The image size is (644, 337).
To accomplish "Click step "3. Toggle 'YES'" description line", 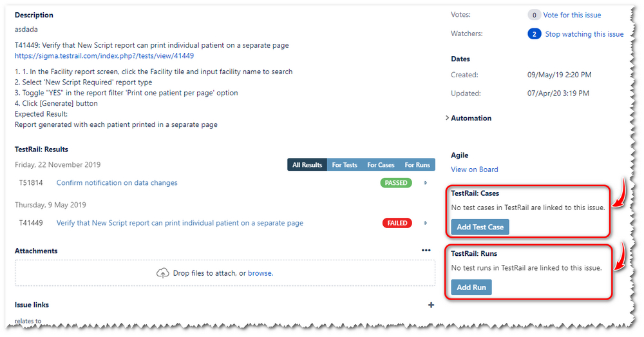I will pos(126,93).
